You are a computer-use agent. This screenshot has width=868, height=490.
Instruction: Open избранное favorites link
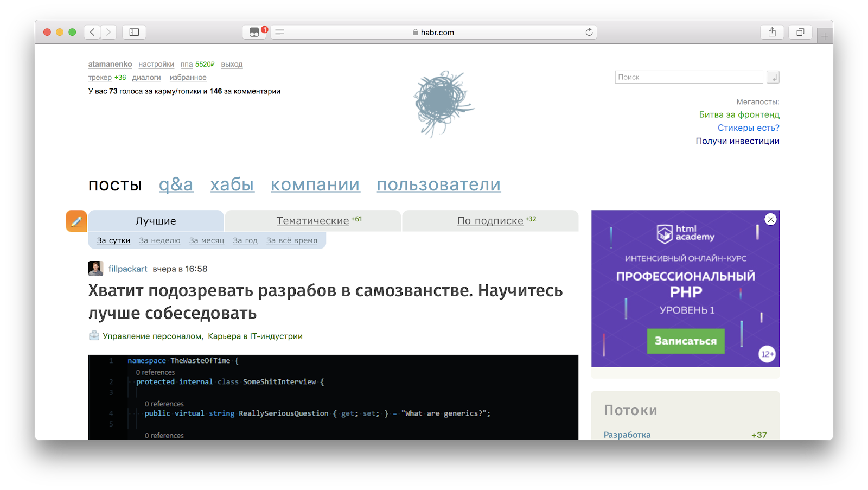point(188,78)
